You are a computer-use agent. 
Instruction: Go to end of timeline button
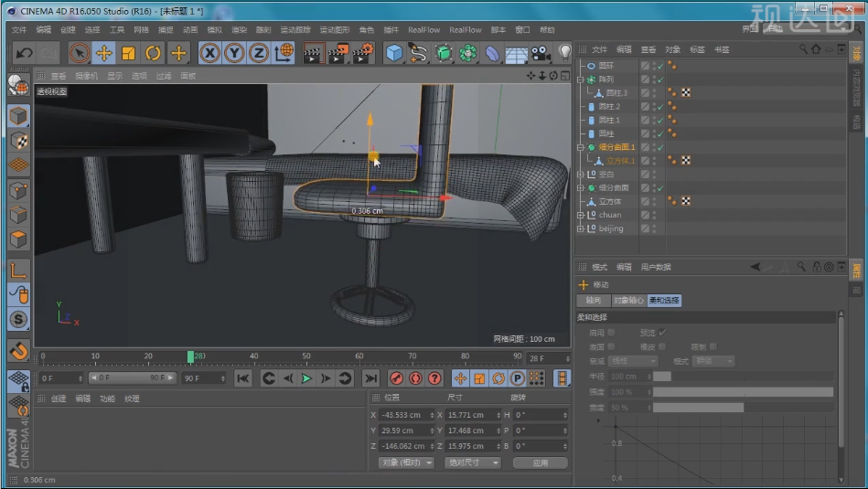click(370, 378)
